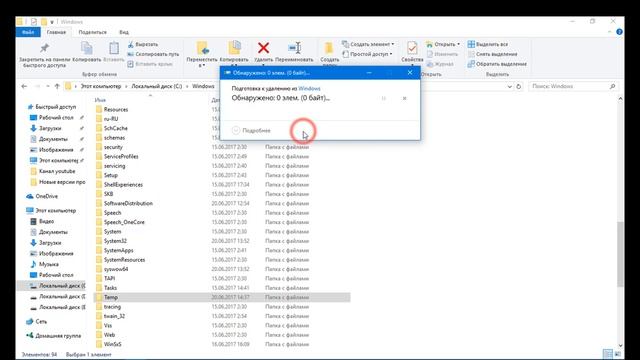Pause the delete operation in the dialog
Screen dimensions: 640x360
coord(384,98)
